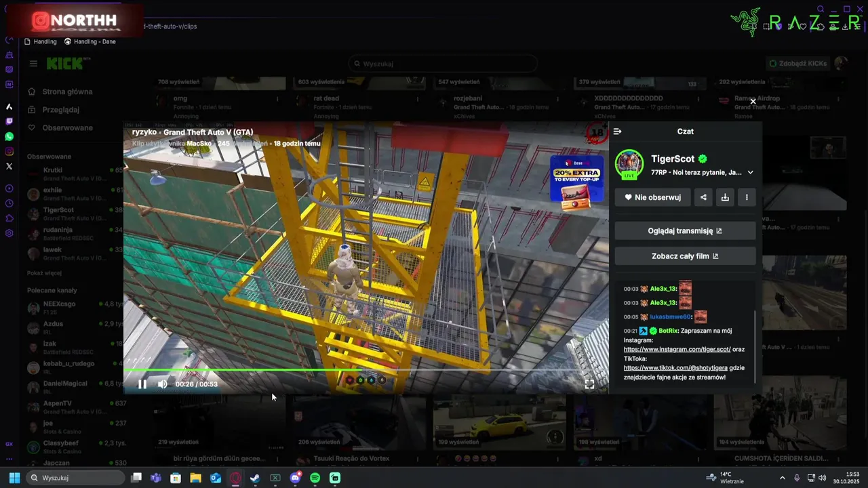This screenshot has height=488, width=868.
Task: Open the options dots on the omg clip
Action: tap(277, 99)
